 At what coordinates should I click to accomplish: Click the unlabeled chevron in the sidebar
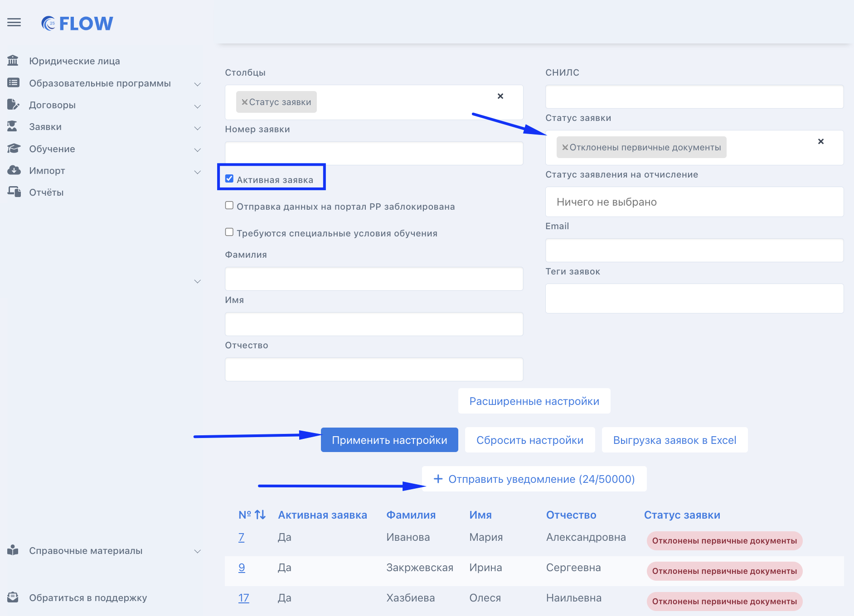coord(198,281)
